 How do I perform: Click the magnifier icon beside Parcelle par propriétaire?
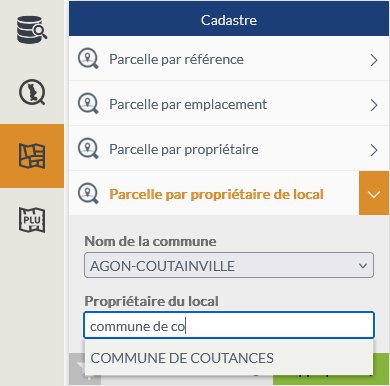coord(88,149)
